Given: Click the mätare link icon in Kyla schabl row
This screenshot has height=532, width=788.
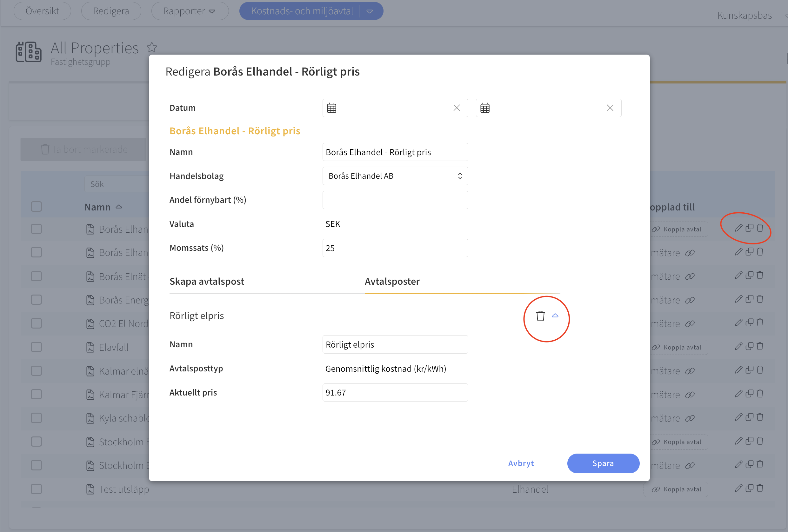Looking at the screenshot, I should click(690, 418).
